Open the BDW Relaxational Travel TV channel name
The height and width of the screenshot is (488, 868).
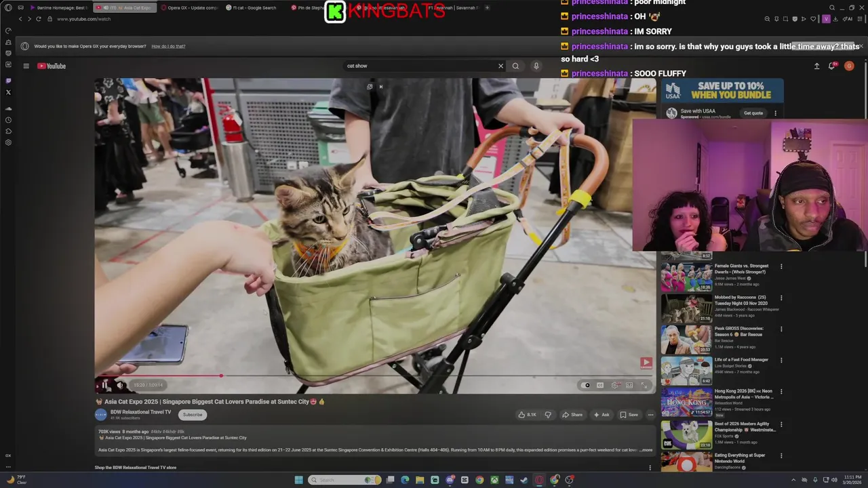[x=141, y=411]
